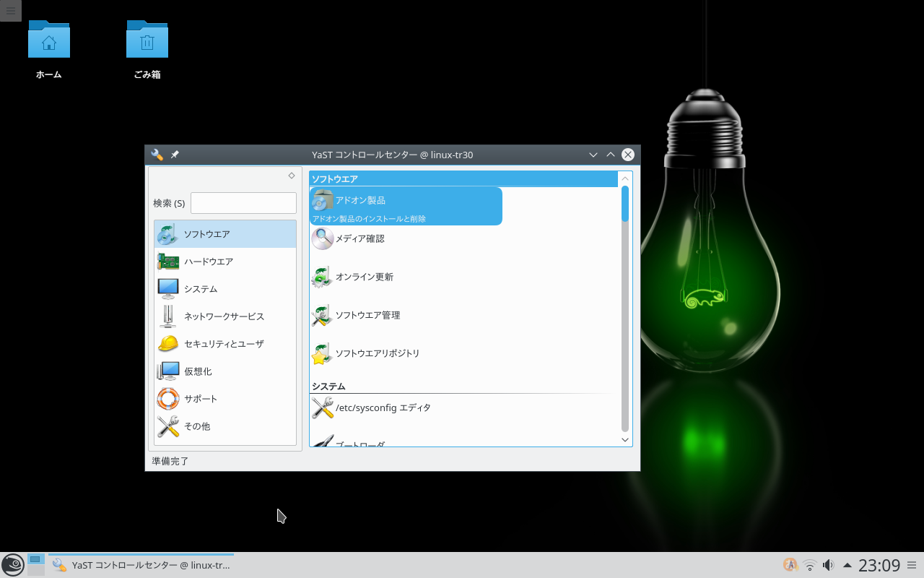Open the メディア確認 media check module
Viewport: 924px width, 578px height.
[x=359, y=238]
